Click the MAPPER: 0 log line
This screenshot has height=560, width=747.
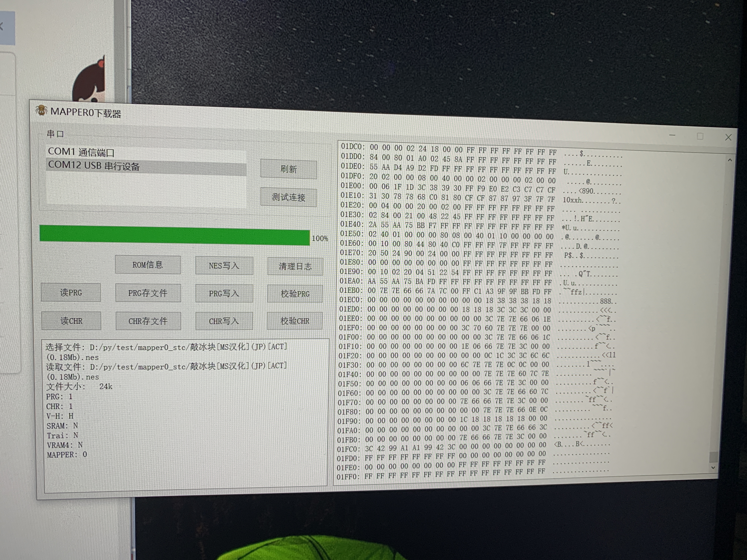pyautogui.click(x=67, y=455)
